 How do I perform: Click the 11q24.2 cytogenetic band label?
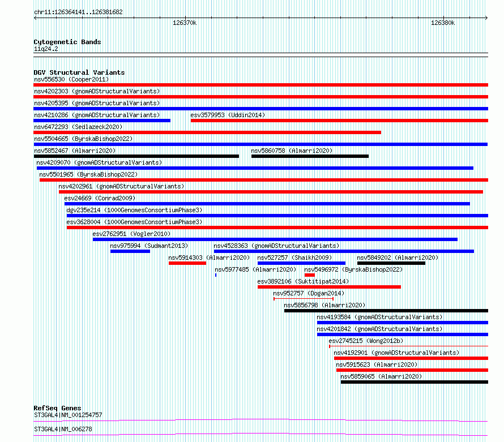[x=46, y=49]
